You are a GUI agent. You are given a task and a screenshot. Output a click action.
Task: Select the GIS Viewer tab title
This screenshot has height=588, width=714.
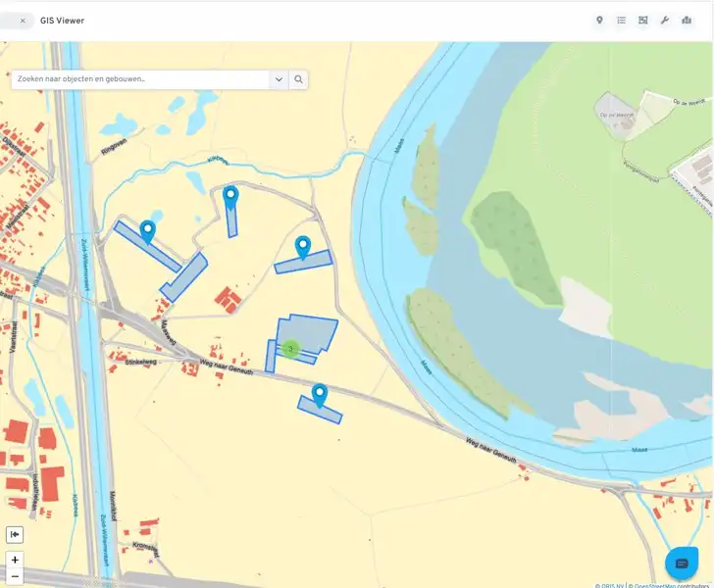62,20
